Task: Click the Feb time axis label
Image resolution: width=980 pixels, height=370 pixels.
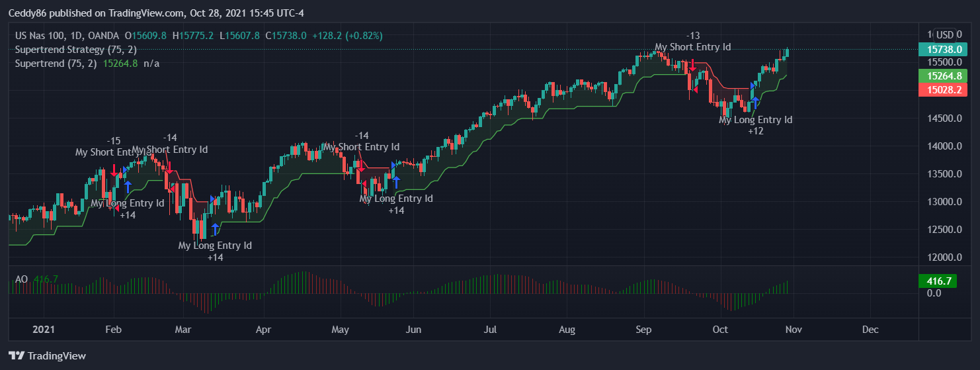Action: coord(114,329)
